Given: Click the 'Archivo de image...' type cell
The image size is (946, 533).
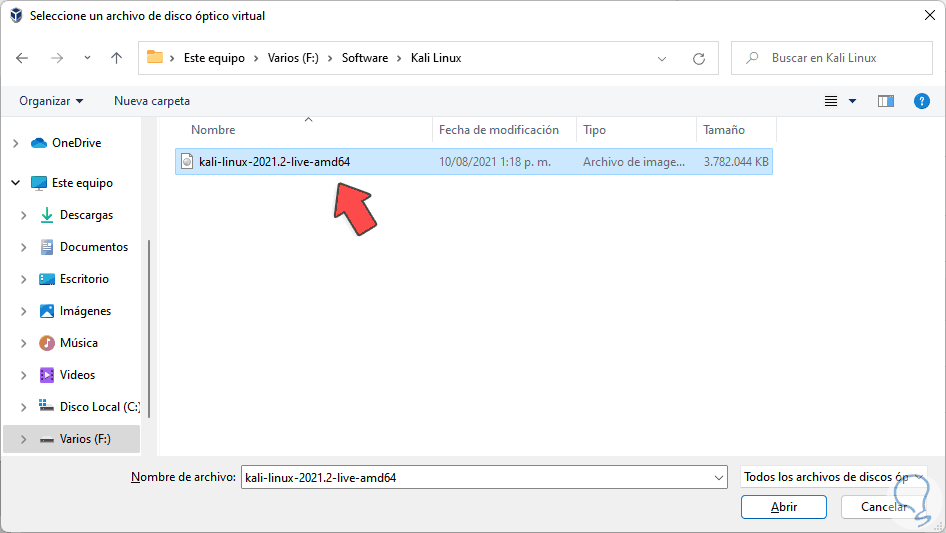Looking at the screenshot, I should [x=633, y=162].
